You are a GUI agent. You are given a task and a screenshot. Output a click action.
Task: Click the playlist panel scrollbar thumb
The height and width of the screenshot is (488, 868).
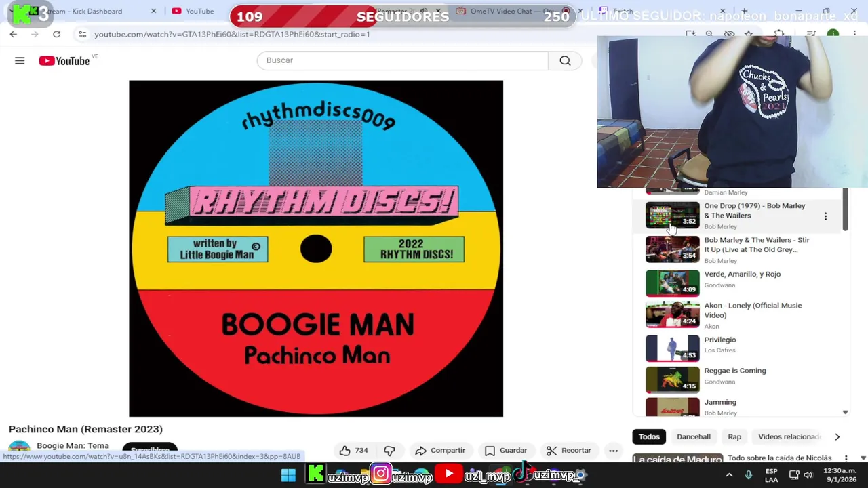click(x=845, y=210)
